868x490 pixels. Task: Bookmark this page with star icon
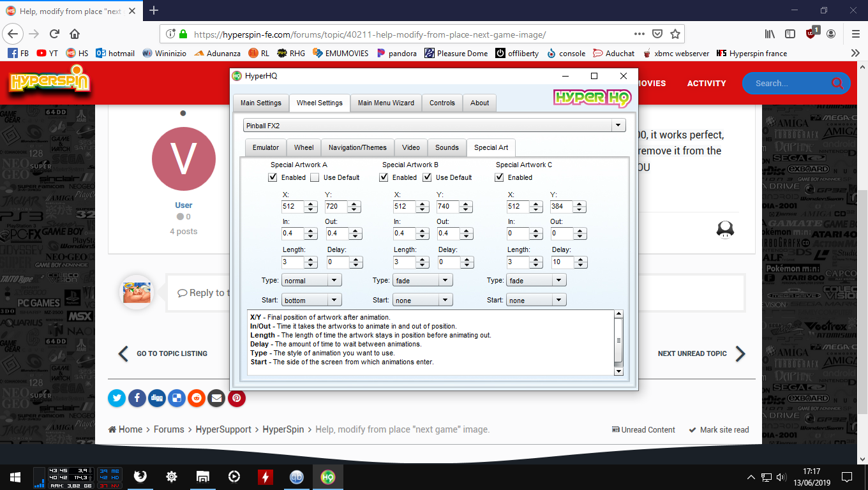coord(675,34)
